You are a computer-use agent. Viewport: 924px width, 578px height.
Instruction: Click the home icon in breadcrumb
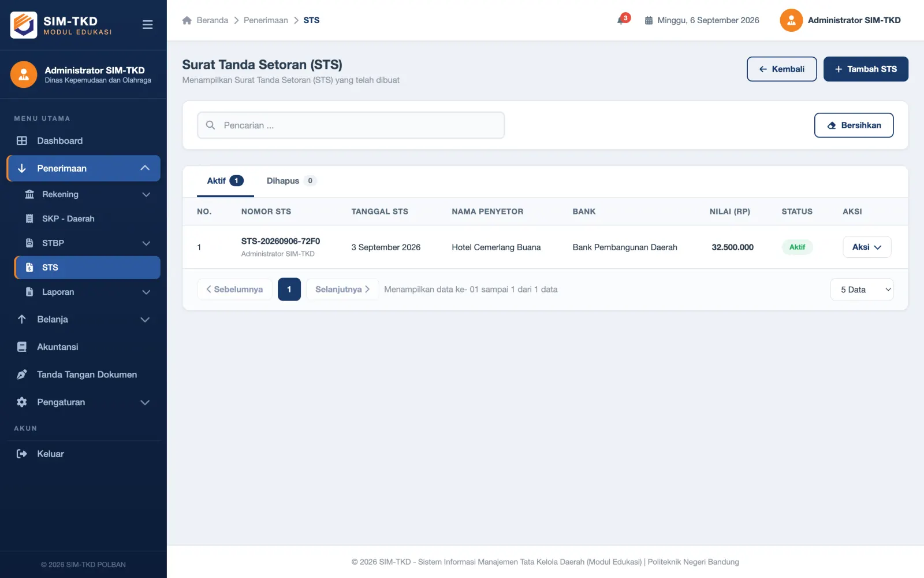(x=187, y=20)
